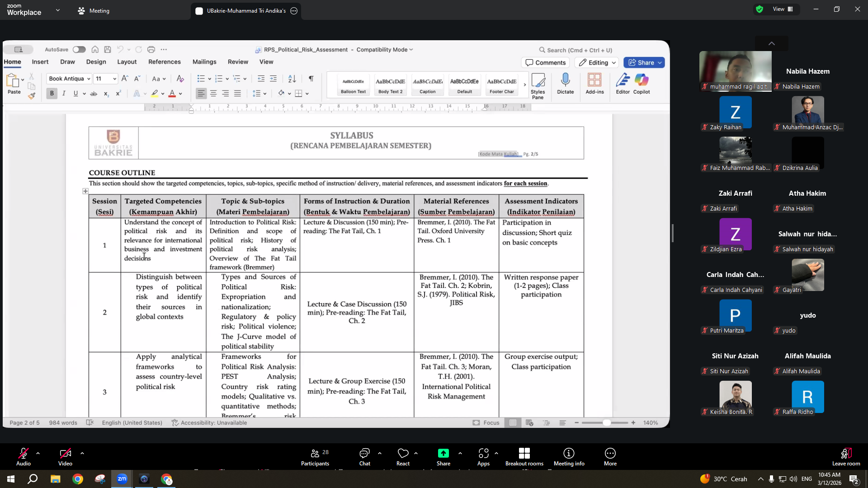Click the Redo icon in the title bar
The height and width of the screenshot is (488, 868).
coord(138,49)
